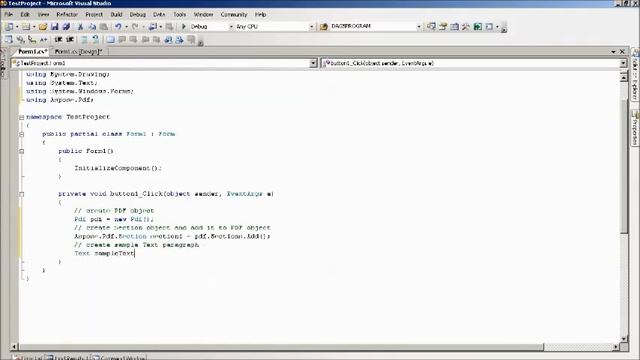Close the active document with the X

pos(622,52)
